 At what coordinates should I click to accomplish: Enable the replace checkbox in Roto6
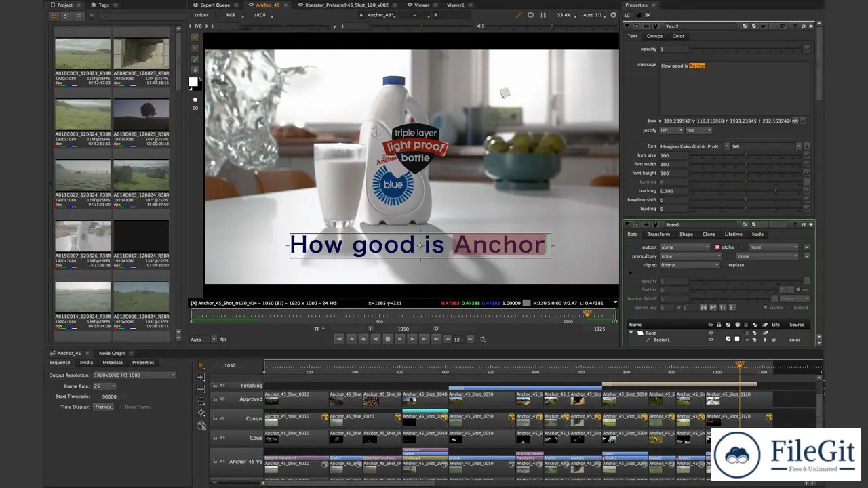click(x=724, y=265)
